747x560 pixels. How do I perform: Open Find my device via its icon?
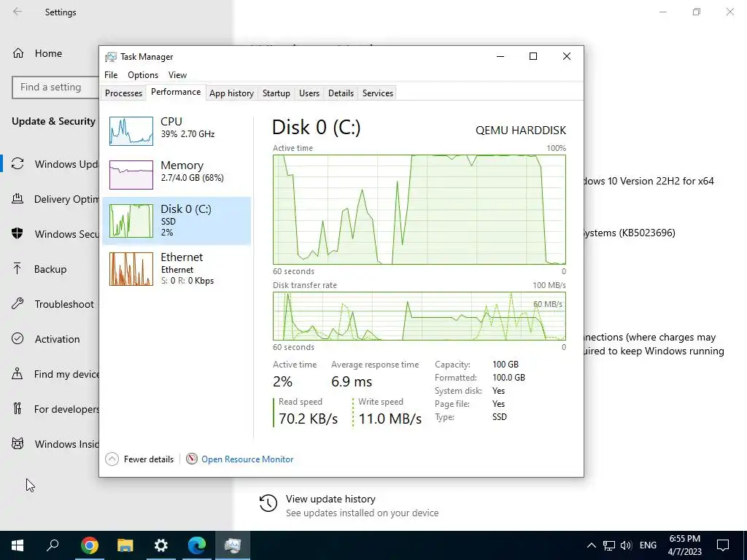click(18, 374)
